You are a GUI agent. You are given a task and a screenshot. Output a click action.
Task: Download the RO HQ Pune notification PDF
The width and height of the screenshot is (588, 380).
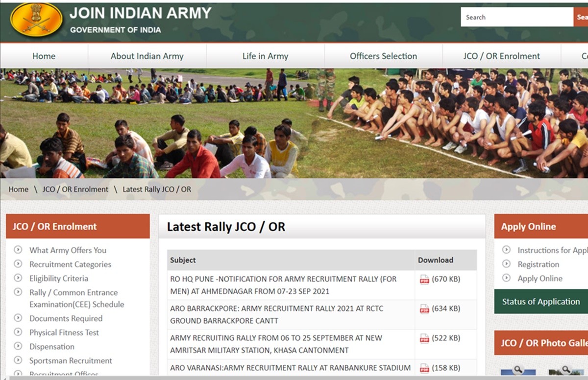[x=424, y=279]
